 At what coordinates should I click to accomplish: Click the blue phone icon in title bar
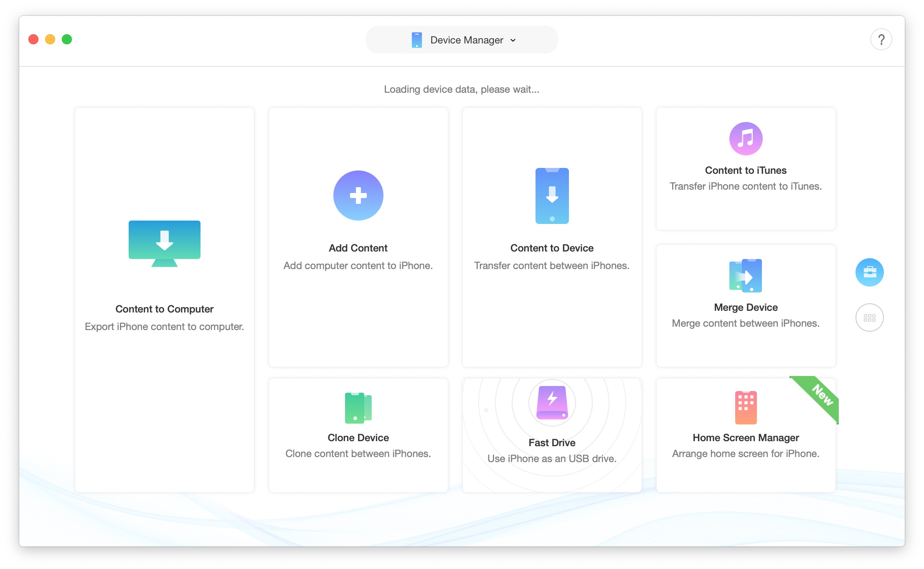pyautogui.click(x=416, y=40)
